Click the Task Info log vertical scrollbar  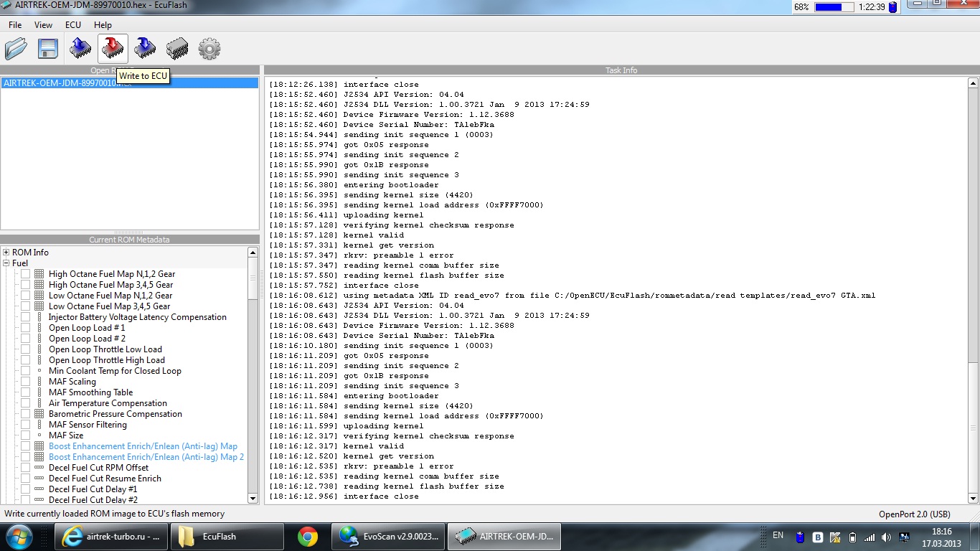click(973, 287)
